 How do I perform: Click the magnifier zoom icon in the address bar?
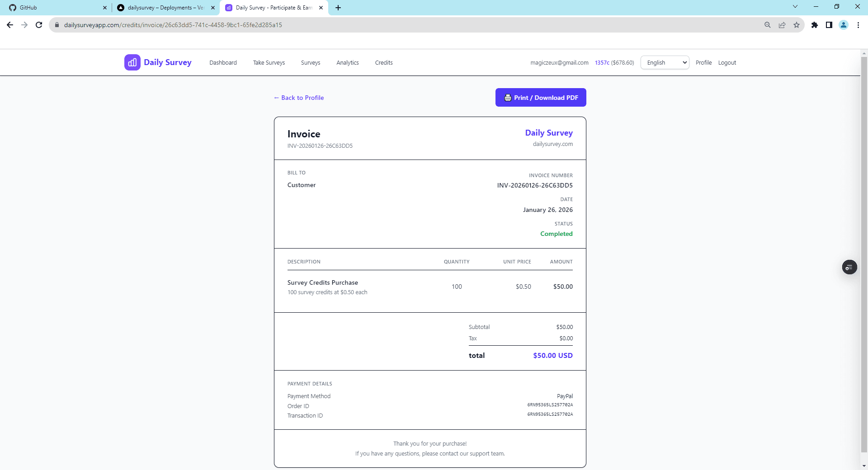pos(767,25)
